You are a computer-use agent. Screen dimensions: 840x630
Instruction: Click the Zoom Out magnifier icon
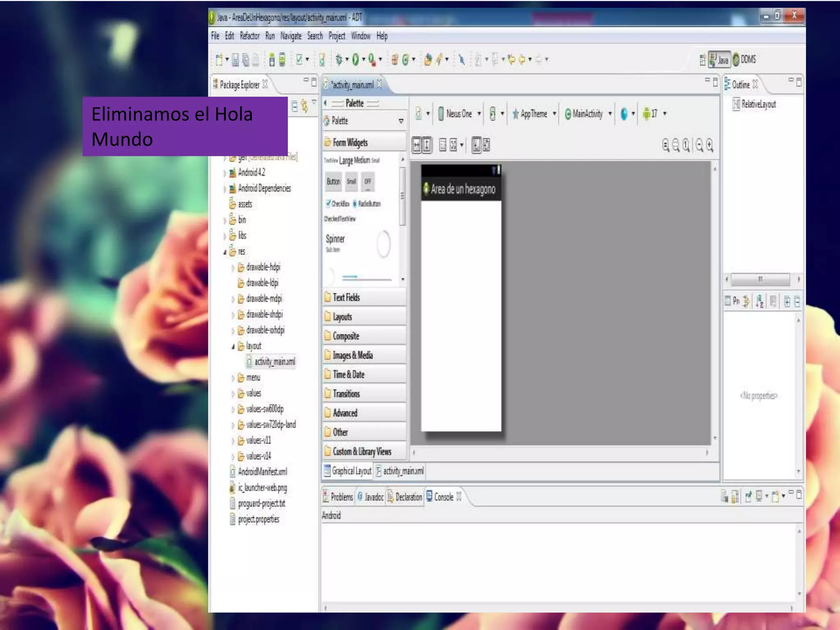click(x=699, y=145)
